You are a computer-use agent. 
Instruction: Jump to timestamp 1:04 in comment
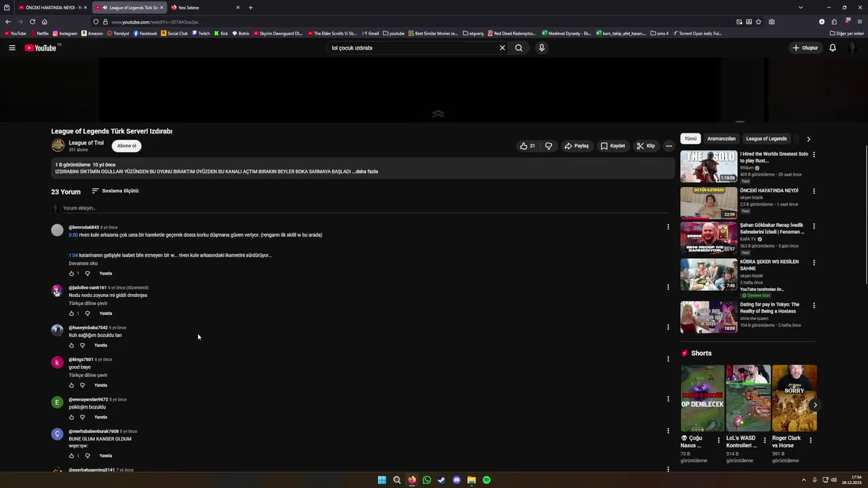pyautogui.click(x=73, y=256)
